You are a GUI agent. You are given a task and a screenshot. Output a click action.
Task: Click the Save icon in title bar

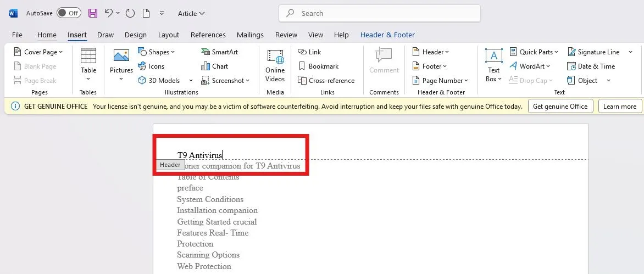pyautogui.click(x=93, y=13)
